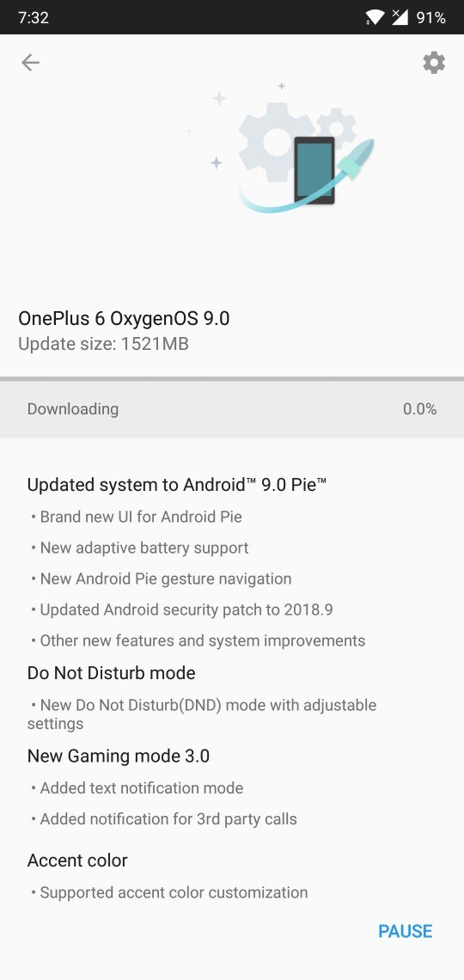Tap New Gaming mode 3.0 heading

click(118, 756)
